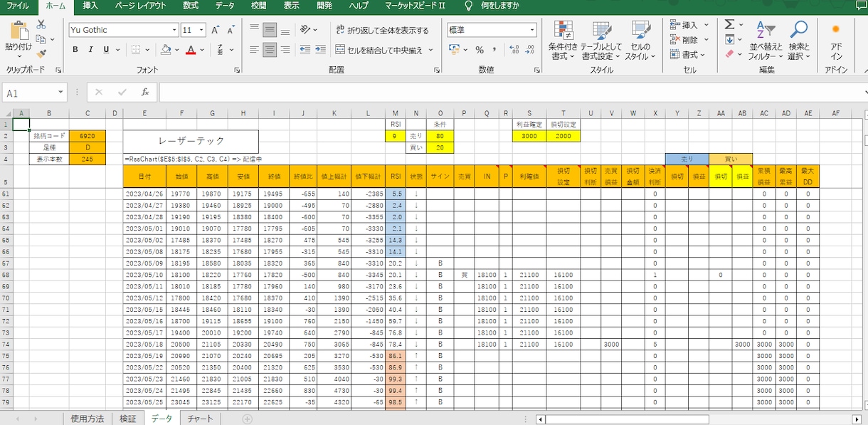Switch to the 挿入 (Insert) ribbon tab
868x425 pixels.
(x=90, y=6)
